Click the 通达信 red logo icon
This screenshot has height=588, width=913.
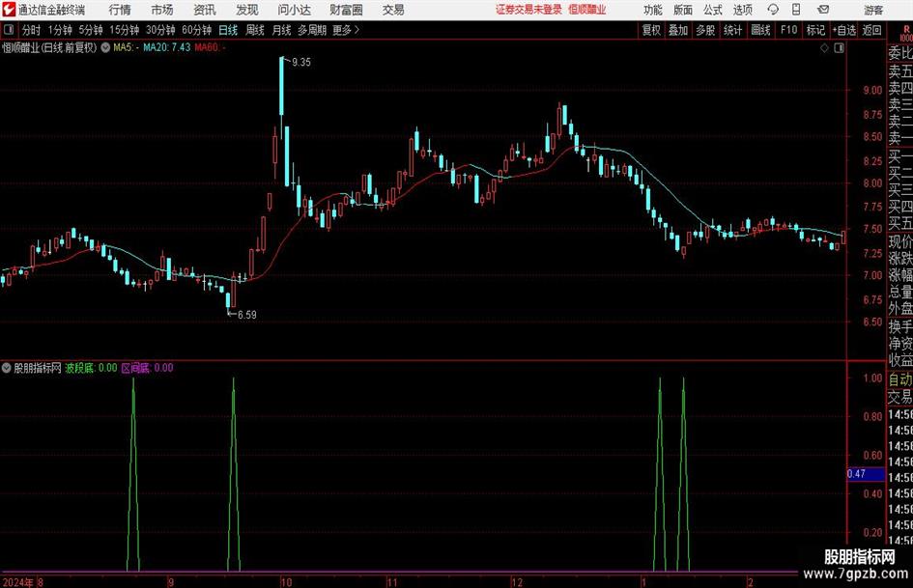pos(8,10)
